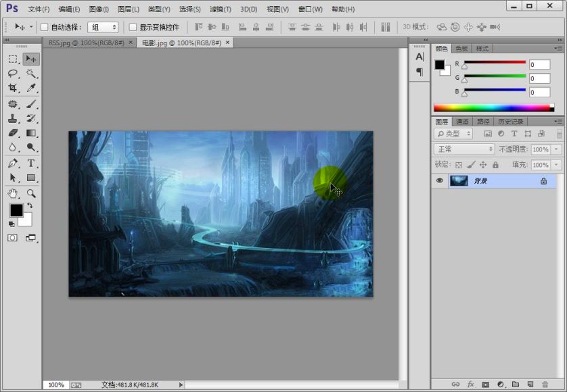The height and width of the screenshot is (392, 567).
Task: Delete layer with trash icon
Action: pos(545,385)
